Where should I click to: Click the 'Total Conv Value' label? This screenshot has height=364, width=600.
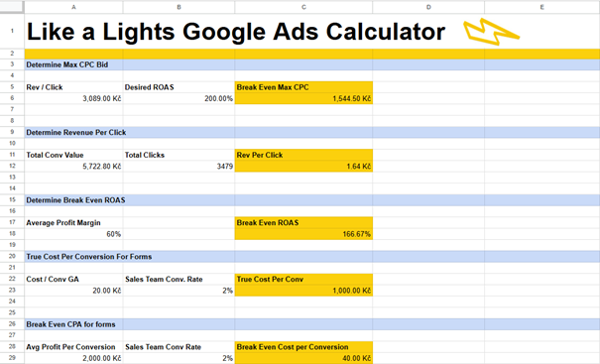(x=55, y=155)
